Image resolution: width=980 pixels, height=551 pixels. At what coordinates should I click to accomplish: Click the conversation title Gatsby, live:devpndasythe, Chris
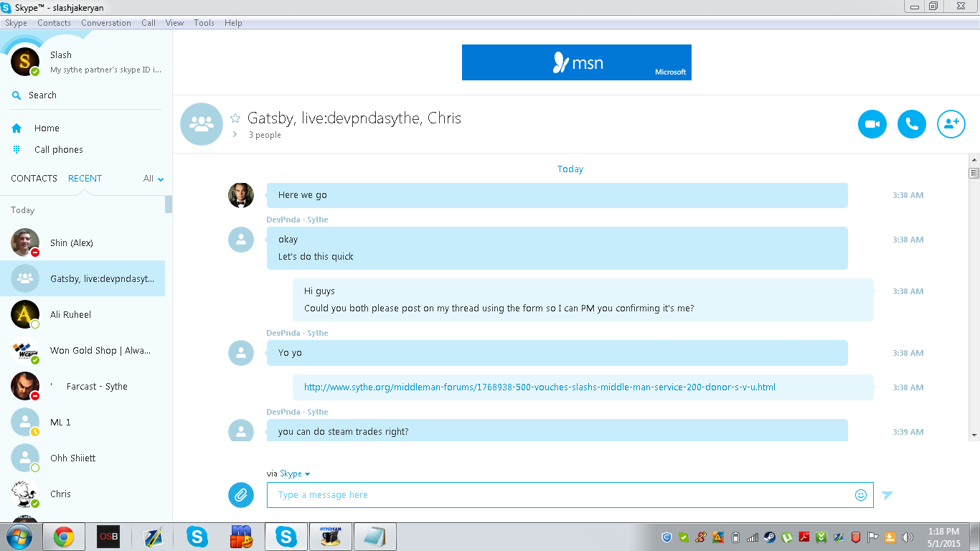coord(354,118)
